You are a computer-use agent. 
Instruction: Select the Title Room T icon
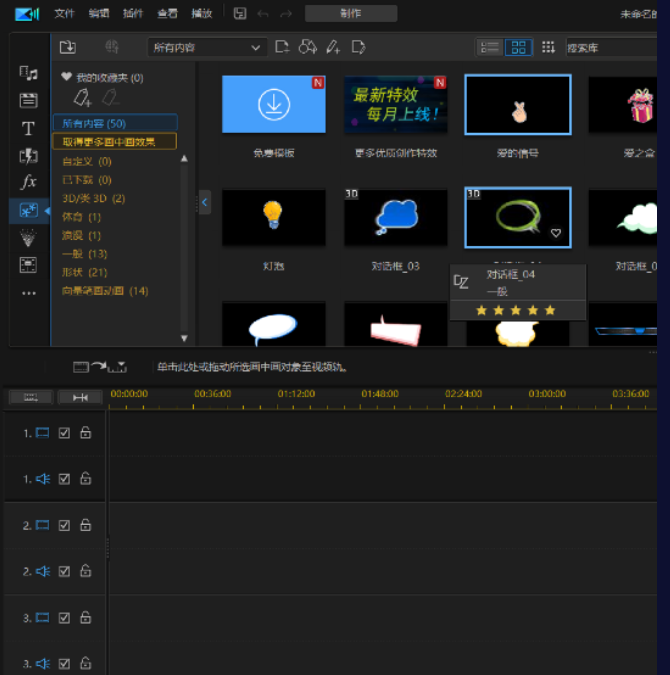pos(28,128)
